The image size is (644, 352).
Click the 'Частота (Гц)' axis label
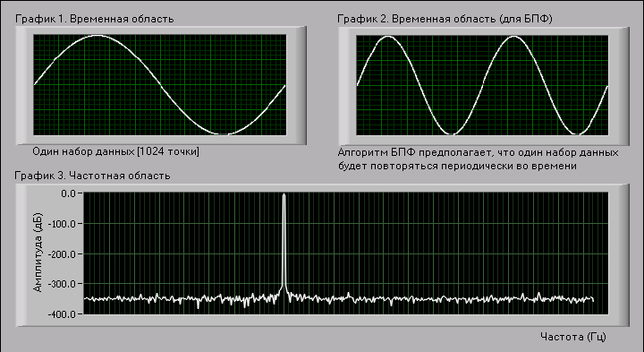[573, 337]
